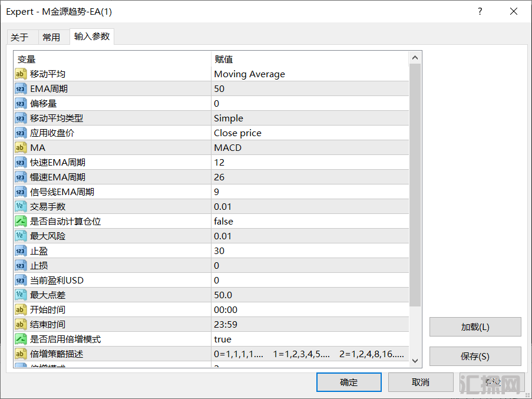The width and height of the screenshot is (532, 399).
Task: Edit the 偏移量 value 0
Action: tap(310, 104)
